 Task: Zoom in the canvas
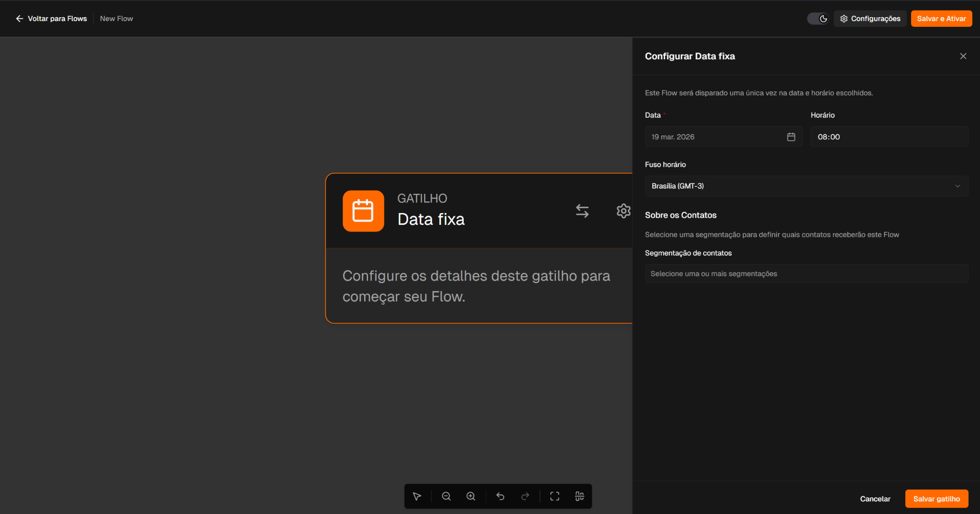[471, 496]
